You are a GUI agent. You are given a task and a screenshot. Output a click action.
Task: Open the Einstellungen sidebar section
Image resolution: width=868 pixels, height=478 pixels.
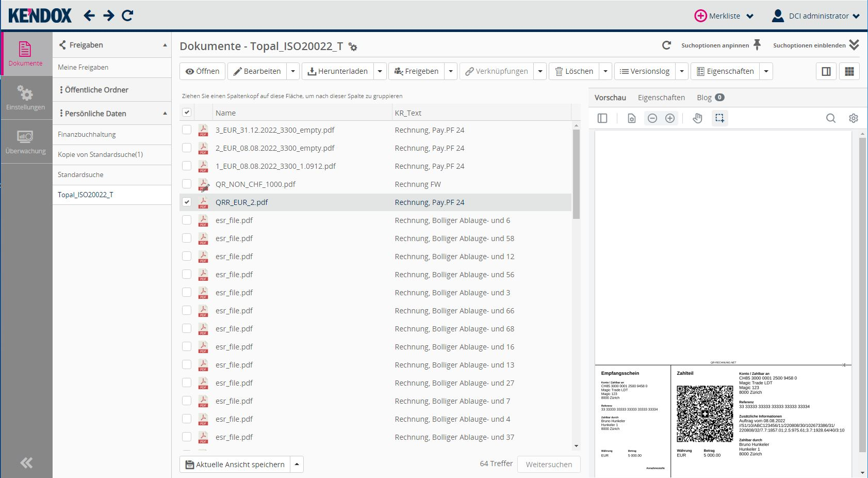tap(26, 98)
